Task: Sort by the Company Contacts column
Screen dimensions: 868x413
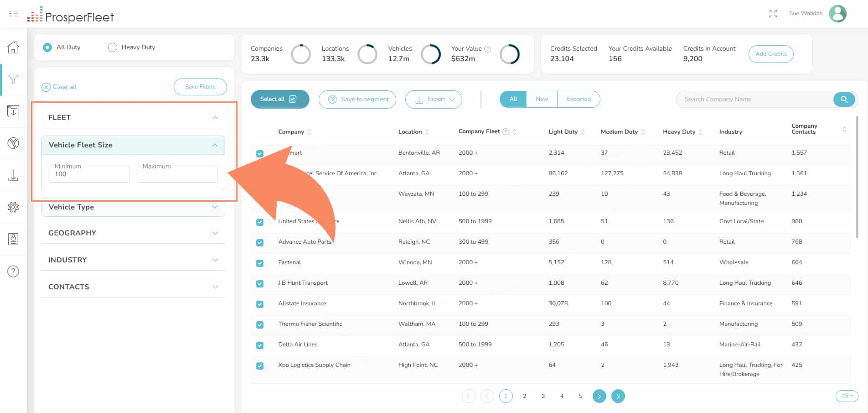Action: tap(844, 130)
